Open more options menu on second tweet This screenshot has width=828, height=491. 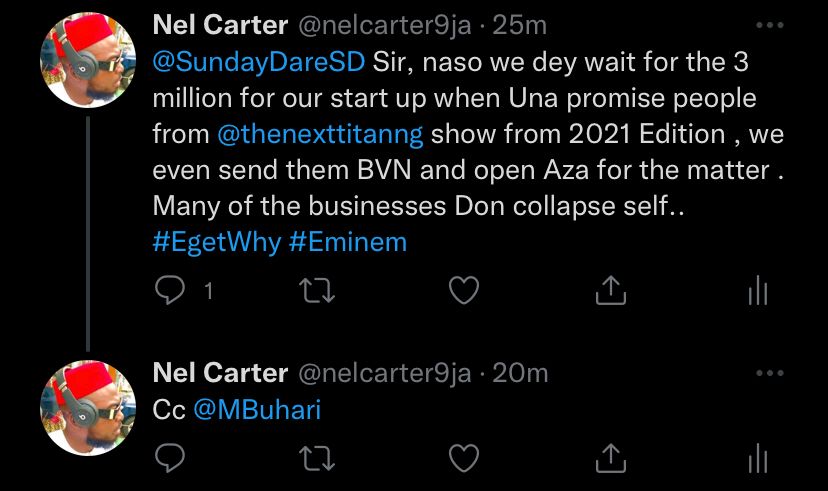pyautogui.click(x=769, y=373)
